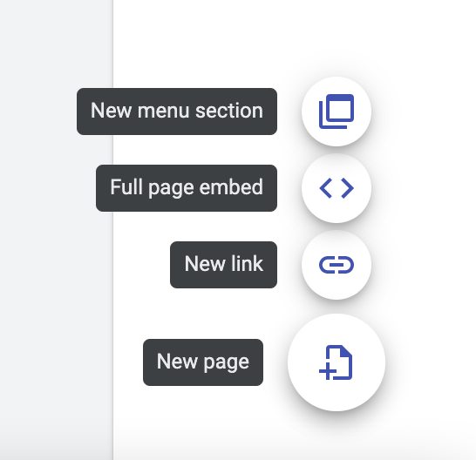Click the 'New menu section' tooltip label
The image size is (476, 460).
point(177,112)
